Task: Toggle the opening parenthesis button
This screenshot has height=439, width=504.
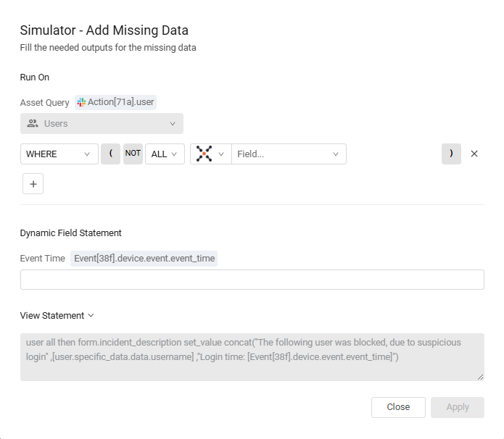Action: point(110,154)
